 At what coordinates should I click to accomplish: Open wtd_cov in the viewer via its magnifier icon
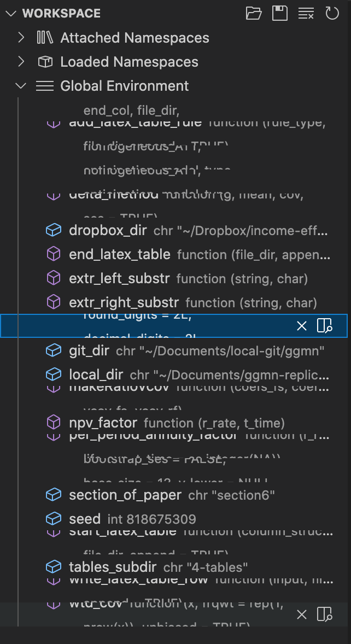click(x=325, y=614)
